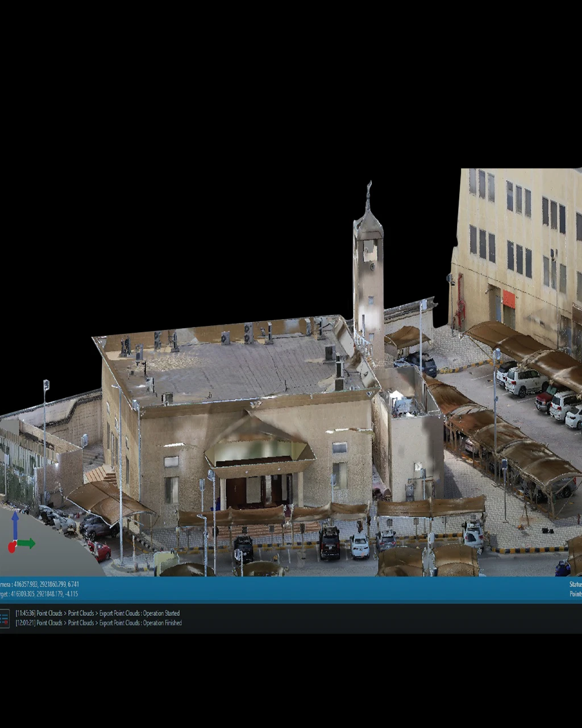Click the Target coordinates readout
The image size is (582, 728).
pyautogui.click(x=39, y=594)
